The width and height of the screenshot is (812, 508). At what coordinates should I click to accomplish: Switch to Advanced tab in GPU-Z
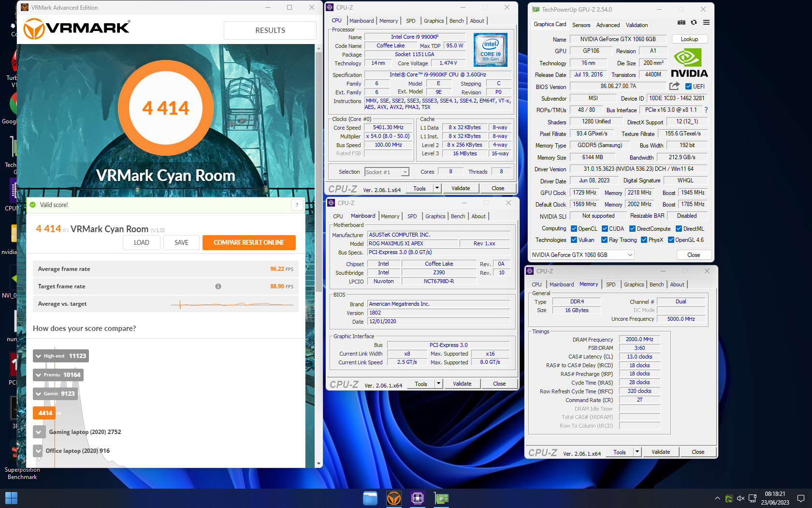(x=608, y=25)
